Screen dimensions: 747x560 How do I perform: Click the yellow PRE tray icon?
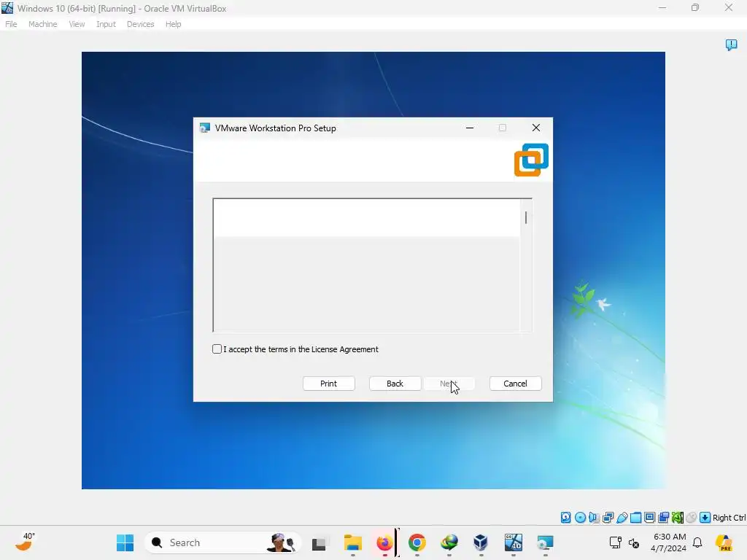[724, 542]
